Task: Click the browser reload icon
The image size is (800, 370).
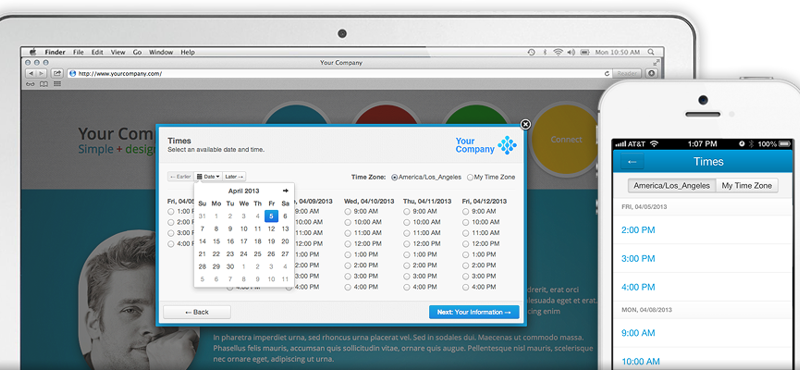Action: click(607, 73)
